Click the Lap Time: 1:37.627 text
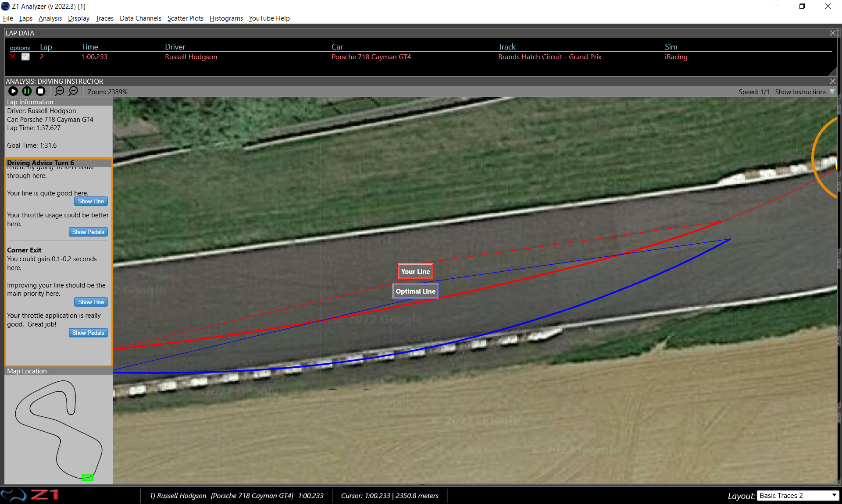 tap(34, 128)
